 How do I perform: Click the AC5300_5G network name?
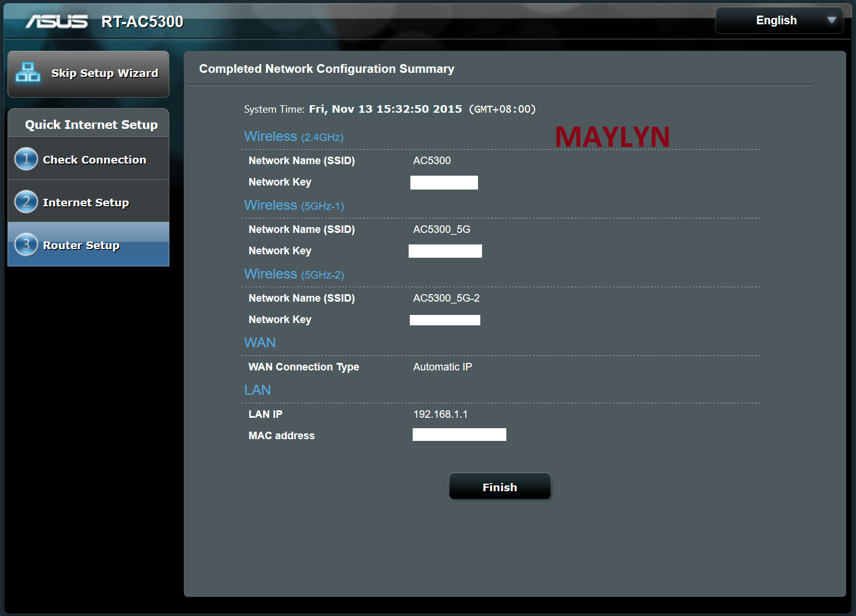tap(442, 229)
